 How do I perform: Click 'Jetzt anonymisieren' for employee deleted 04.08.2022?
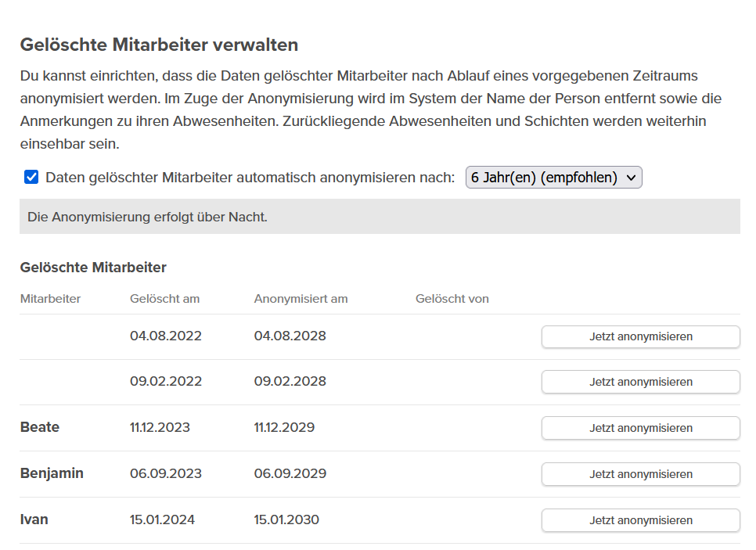tap(640, 336)
